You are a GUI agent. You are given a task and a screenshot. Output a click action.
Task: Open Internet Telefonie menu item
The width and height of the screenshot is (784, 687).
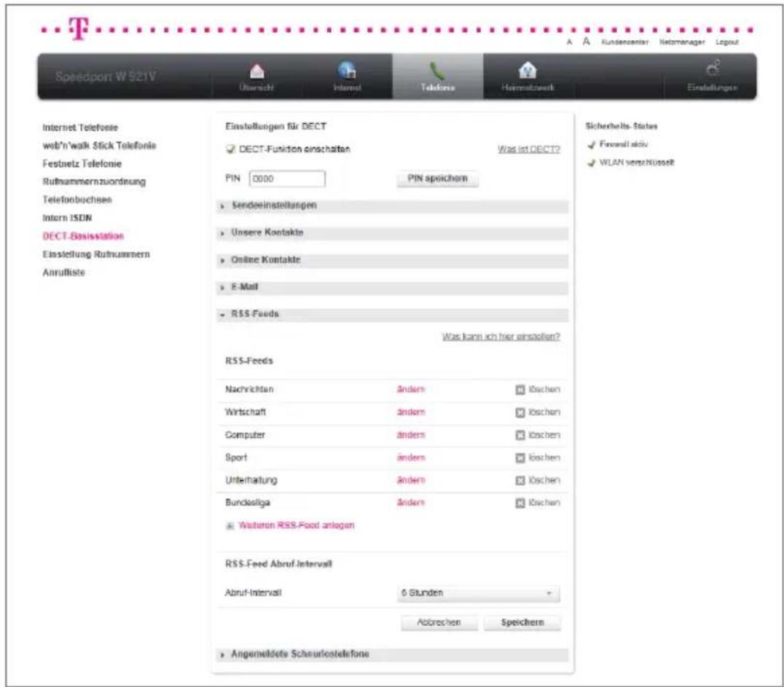tap(80, 127)
